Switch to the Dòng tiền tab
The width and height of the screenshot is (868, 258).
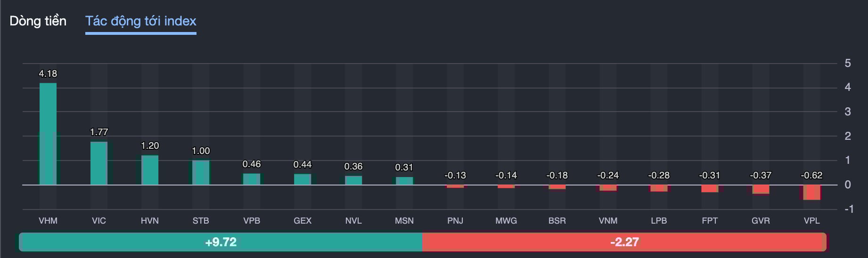pyautogui.click(x=38, y=21)
